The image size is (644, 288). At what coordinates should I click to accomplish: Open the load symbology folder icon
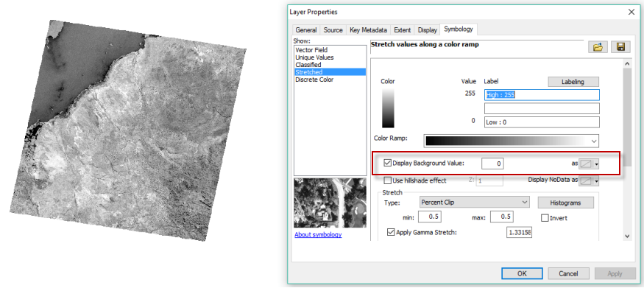pyautogui.click(x=598, y=47)
